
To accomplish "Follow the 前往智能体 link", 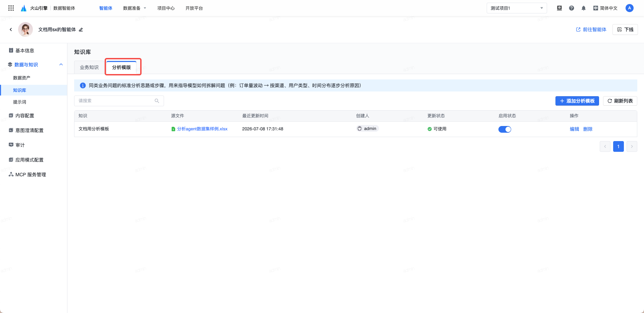I will [591, 29].
